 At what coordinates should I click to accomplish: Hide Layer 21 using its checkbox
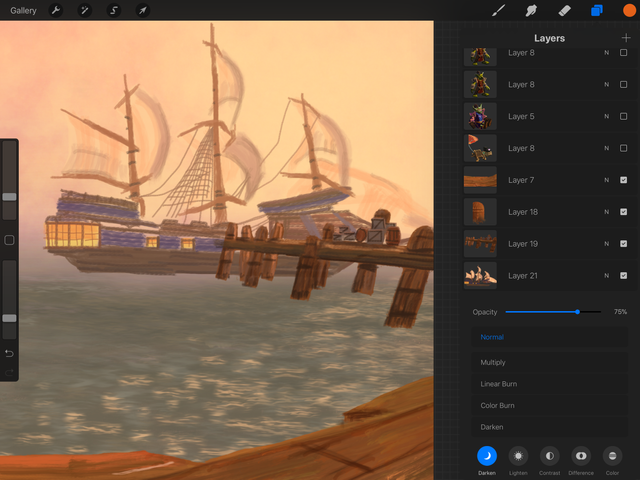[623, 276]
